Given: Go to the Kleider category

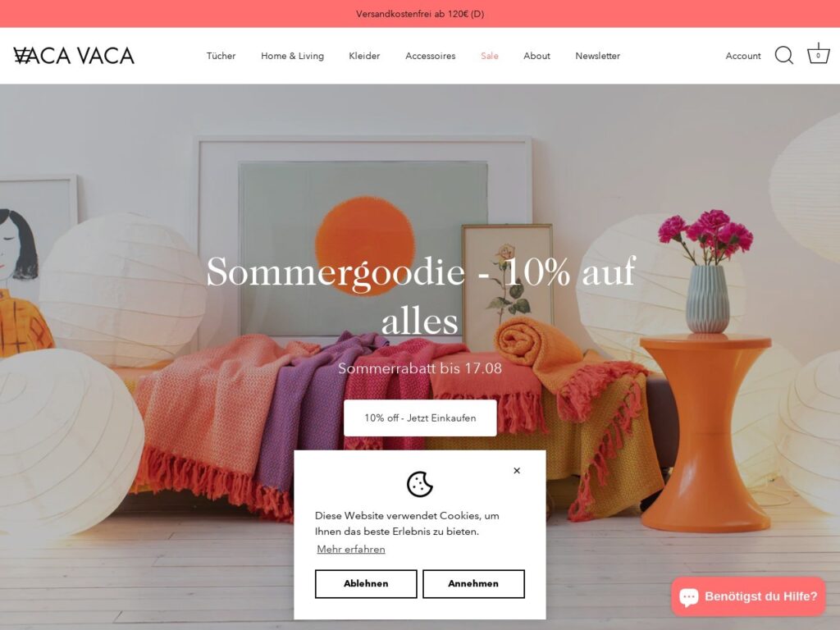Looking at the screenshot, I should click(364, 56).
